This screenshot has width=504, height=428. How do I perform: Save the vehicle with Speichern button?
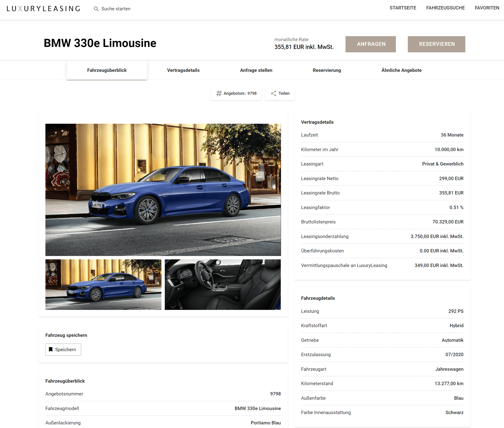(x=63, y=349)
